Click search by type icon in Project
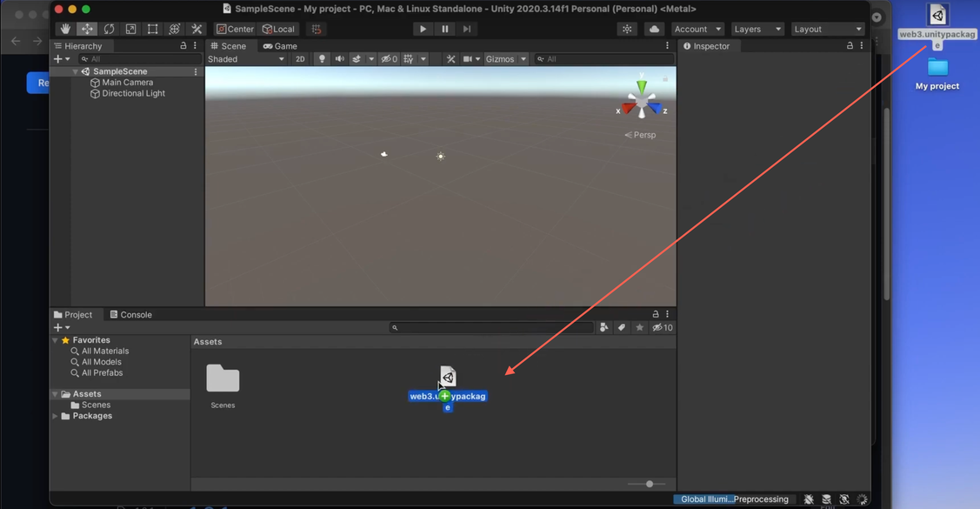Screen dimensions: 980x509 point(603,327)
